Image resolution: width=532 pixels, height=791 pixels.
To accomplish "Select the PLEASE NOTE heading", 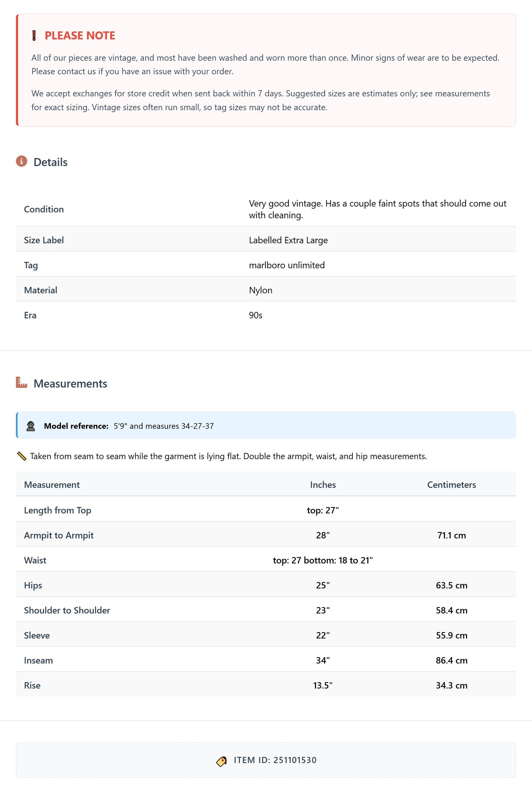I will point(80,36).
